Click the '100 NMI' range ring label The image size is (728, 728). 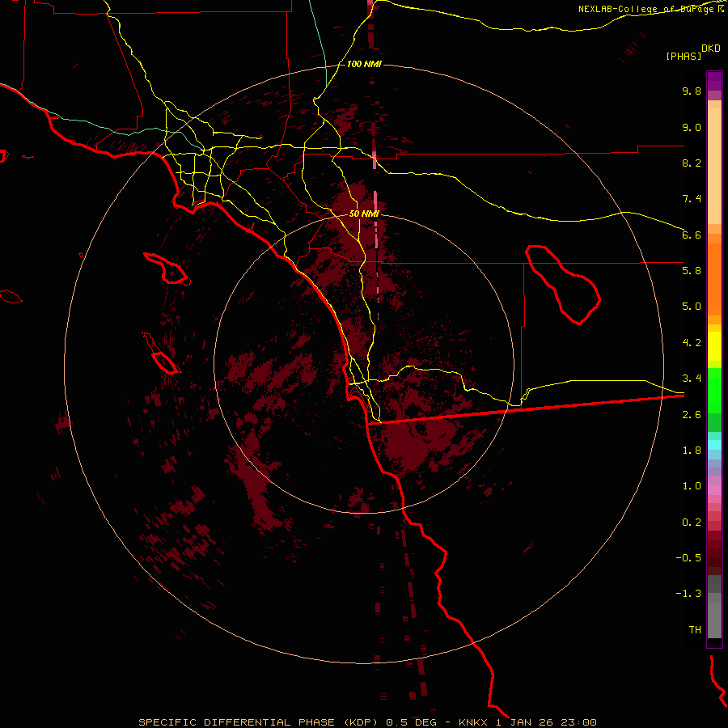click(364, 64)
